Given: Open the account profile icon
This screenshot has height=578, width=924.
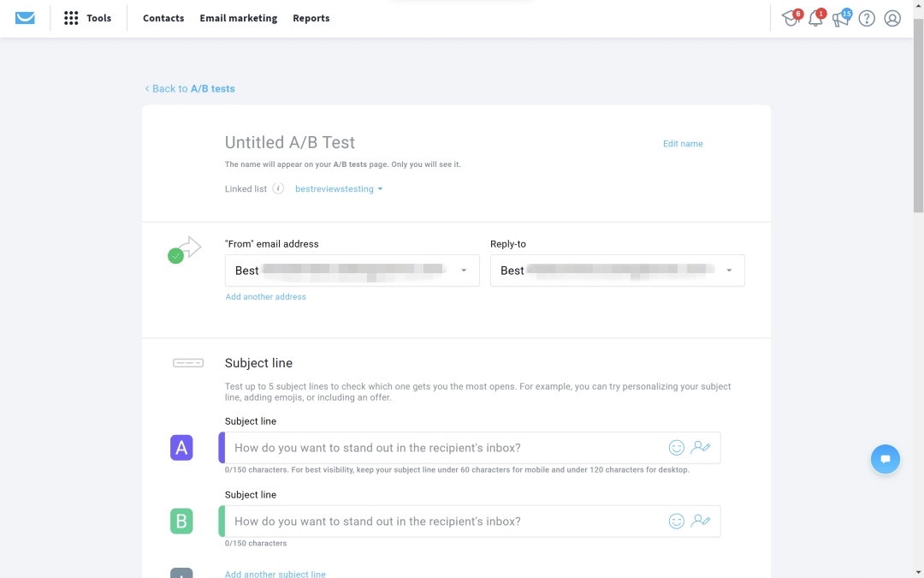Looking at the screenshot, I should (892, 18).
